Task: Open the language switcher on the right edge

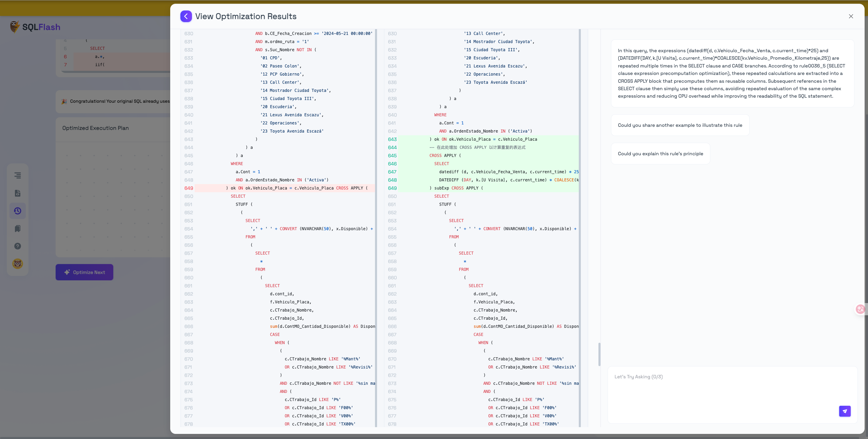Action: pos(861,309)
